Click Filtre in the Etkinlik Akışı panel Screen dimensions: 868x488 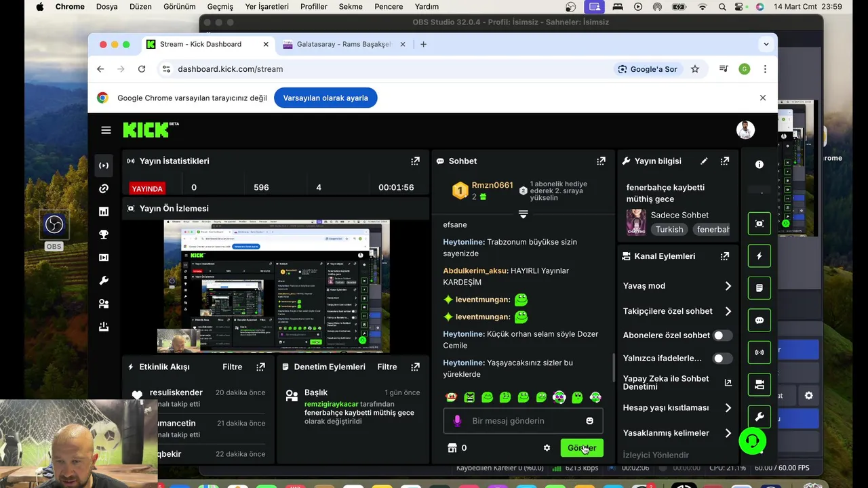pos(232,367)
